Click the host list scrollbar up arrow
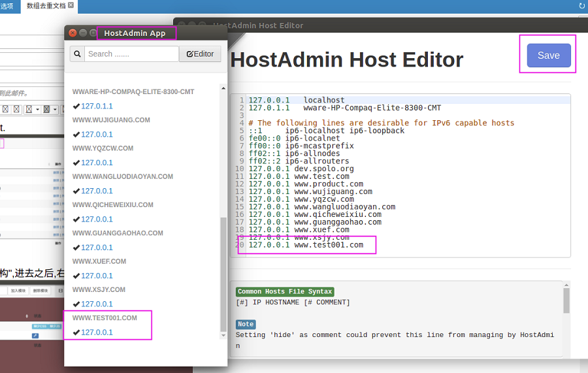588x373 pixels. coord(223,88)
